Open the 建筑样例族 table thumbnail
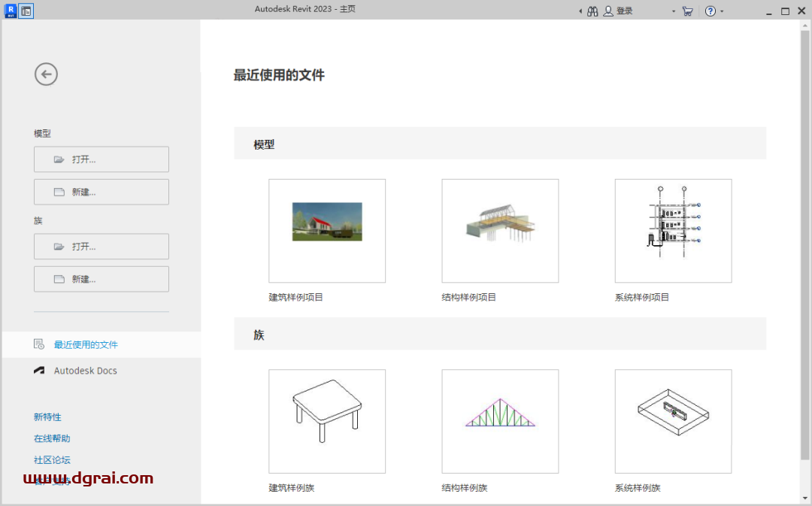Viewport: 812px width, 506px height. coord(327,422)
